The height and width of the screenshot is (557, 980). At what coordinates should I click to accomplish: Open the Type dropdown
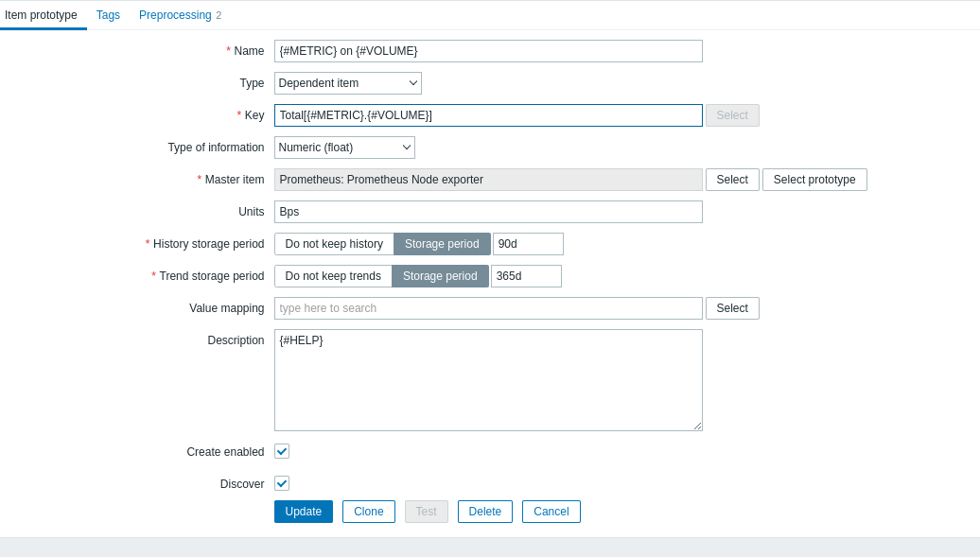point(347,83)
